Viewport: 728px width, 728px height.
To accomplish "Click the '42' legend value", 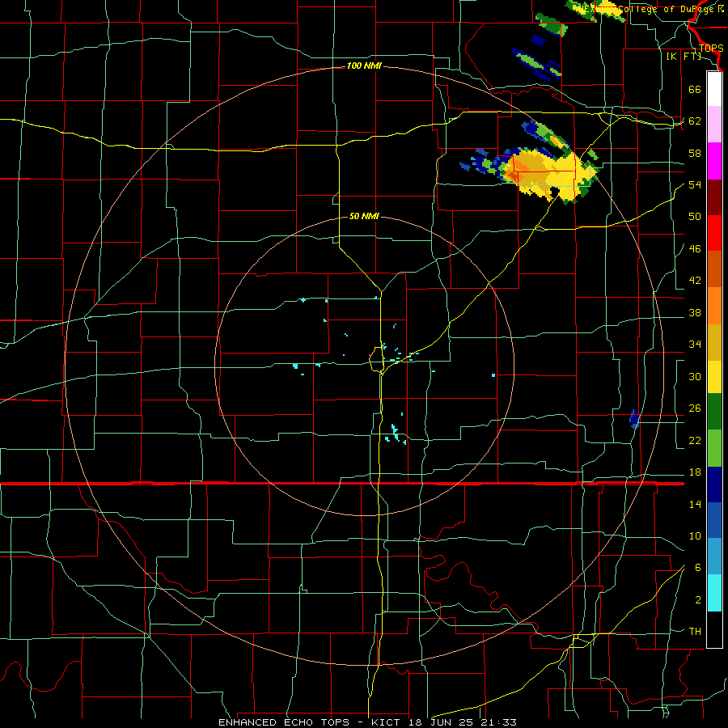I will 695,281.
